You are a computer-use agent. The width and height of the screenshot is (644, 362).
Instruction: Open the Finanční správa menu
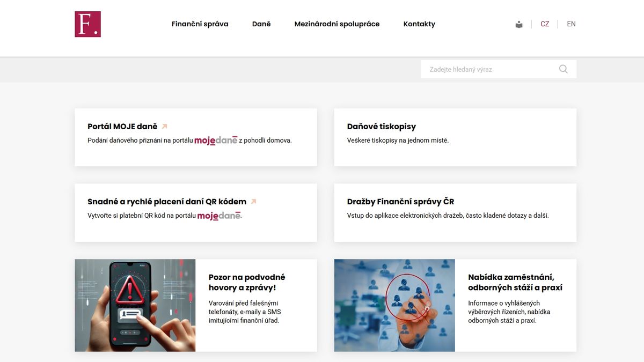click(200, 24)
